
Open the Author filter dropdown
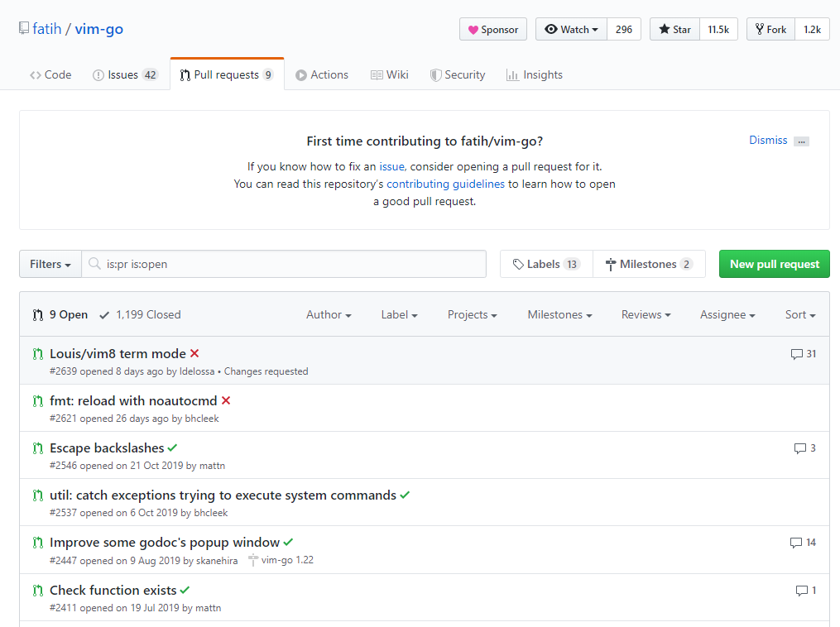(329, 315)
